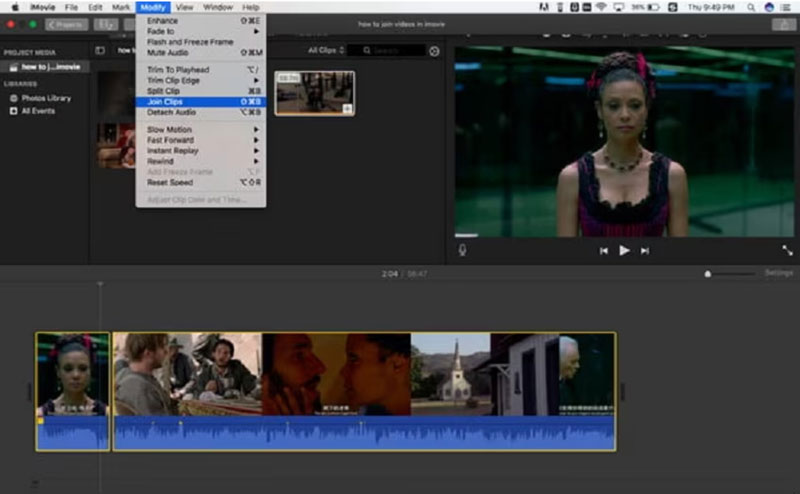Select Detach Audio menu item
The width and height of the screenshot is (800, 494).
coord(201,112)
